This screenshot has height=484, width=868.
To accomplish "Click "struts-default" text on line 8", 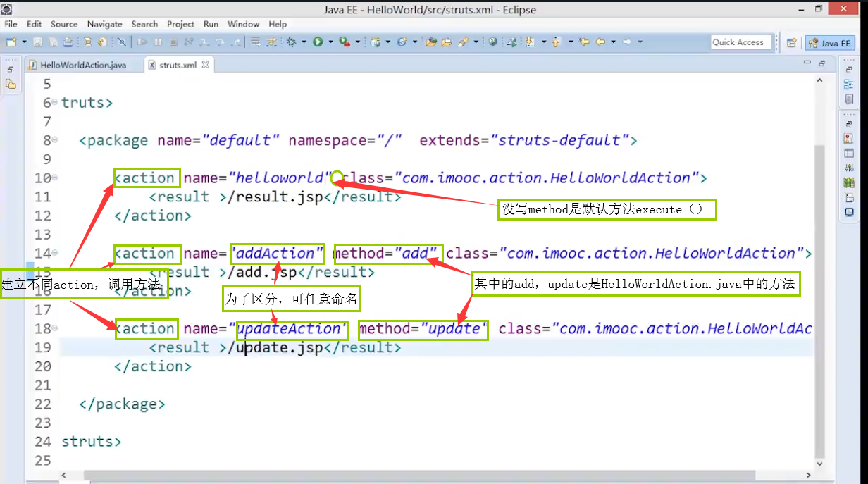I will click(x=559, y=140).
